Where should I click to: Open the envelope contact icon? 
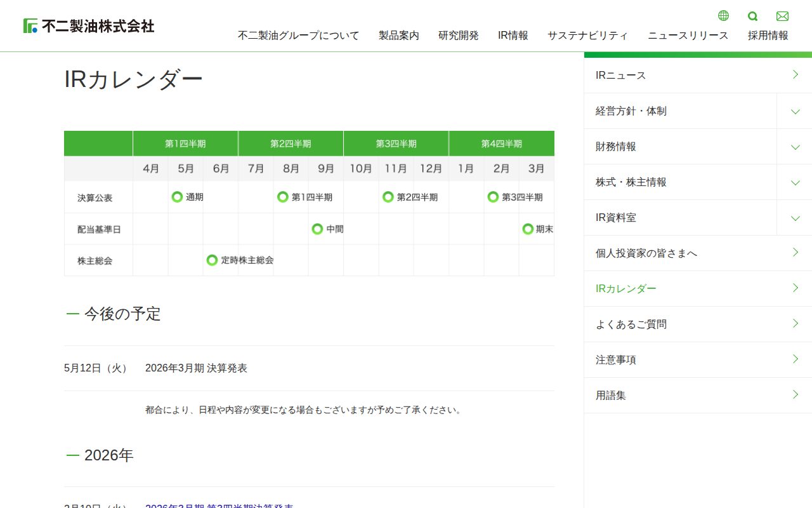point(782,17)
